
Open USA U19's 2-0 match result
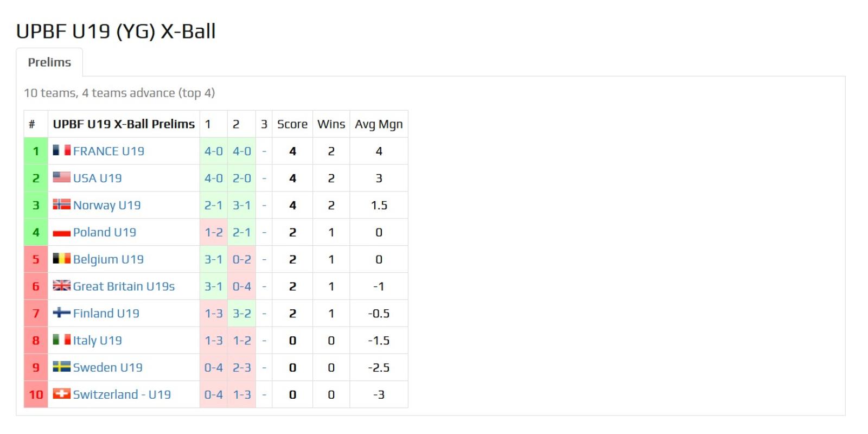coord(242,178)
